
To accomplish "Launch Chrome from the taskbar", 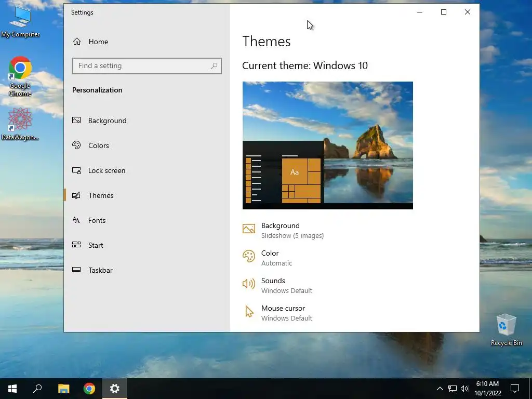I will (89, 389).
